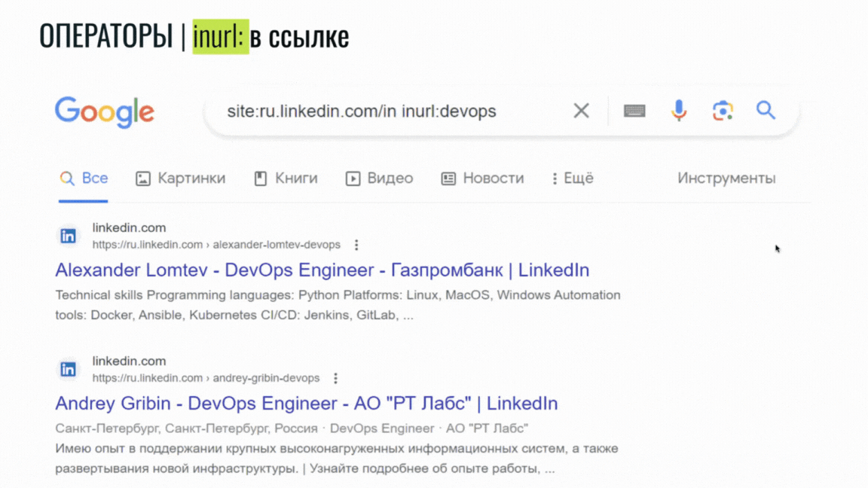The image size is (868, 488).
Task: Select the Все results tab
Action: point(84,178)
